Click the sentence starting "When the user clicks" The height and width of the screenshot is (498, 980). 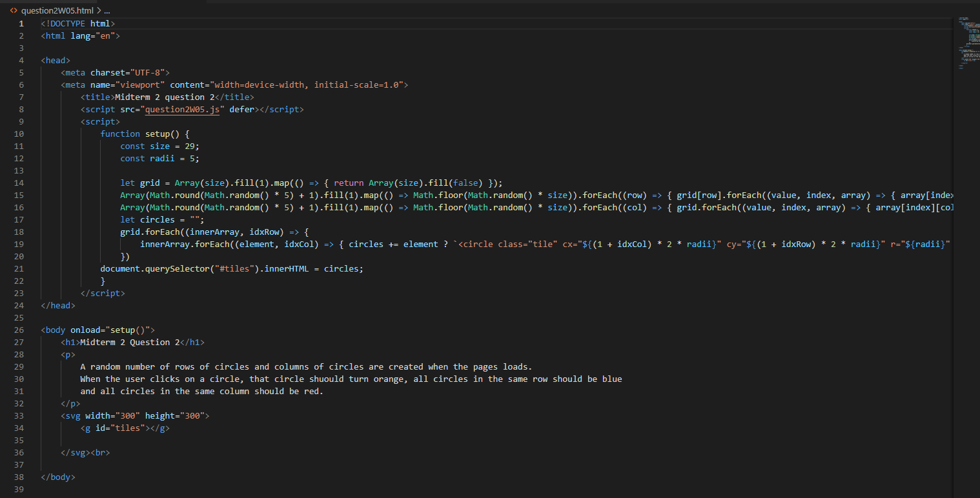[351, 379]
